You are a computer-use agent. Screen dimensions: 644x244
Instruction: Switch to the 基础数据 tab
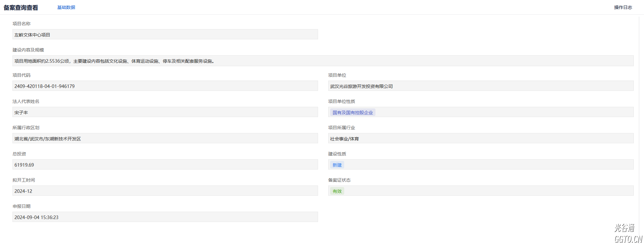coord(66,7)
